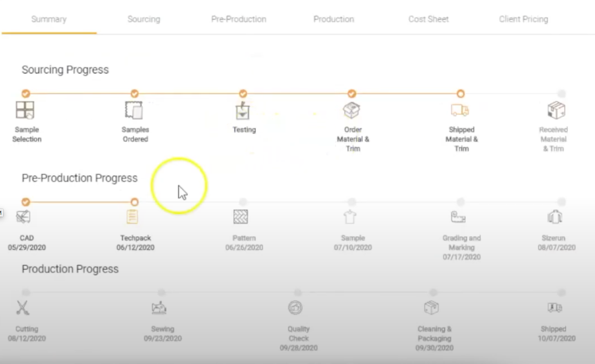This screenshot has width=595, height=364.
Task: Select the Production tab
Action: (x=334, y=19)
